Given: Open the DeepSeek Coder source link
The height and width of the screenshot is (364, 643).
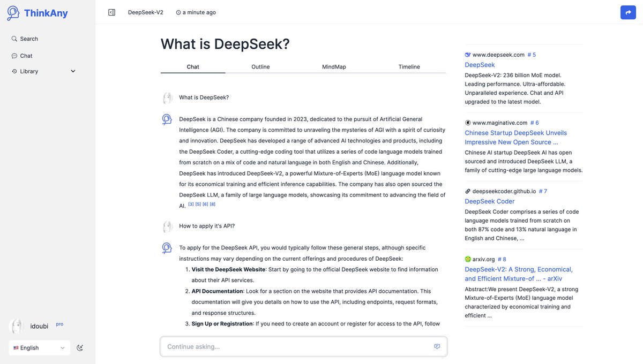Looking at the screenshot, I should point(490,201).
